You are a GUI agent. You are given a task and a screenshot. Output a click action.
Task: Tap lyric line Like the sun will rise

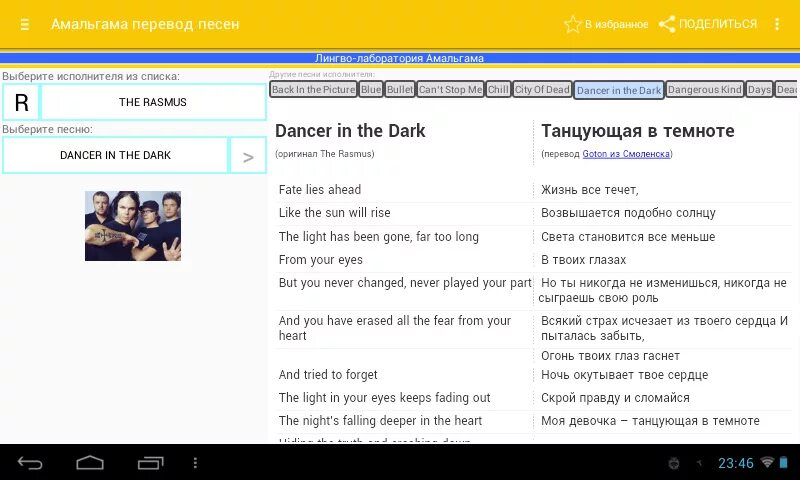click(x=334, y=213)
